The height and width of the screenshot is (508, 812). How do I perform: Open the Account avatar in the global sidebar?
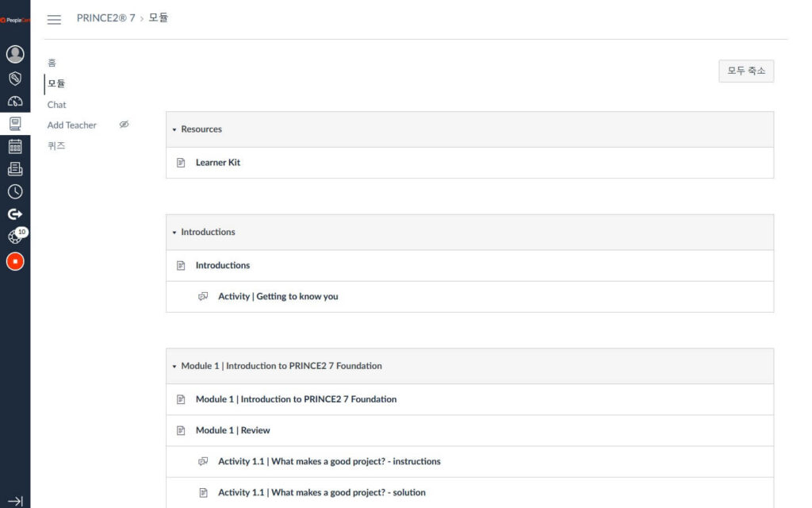[x=15, y=54]
